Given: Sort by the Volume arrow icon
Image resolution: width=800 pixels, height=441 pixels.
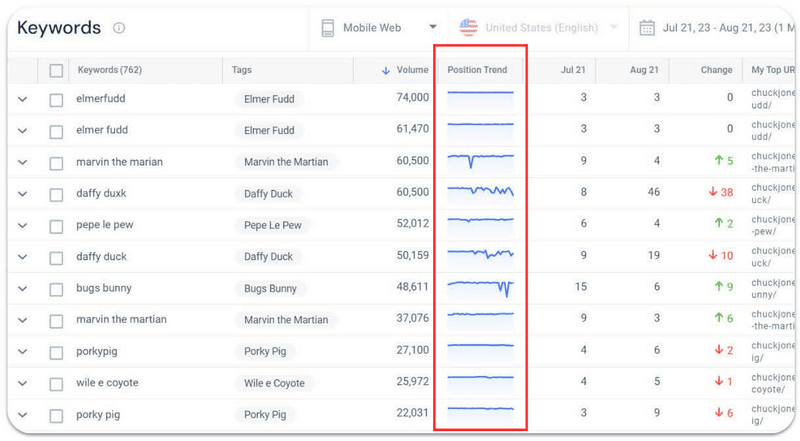Looking at the screenshot, I should [386, 70].
